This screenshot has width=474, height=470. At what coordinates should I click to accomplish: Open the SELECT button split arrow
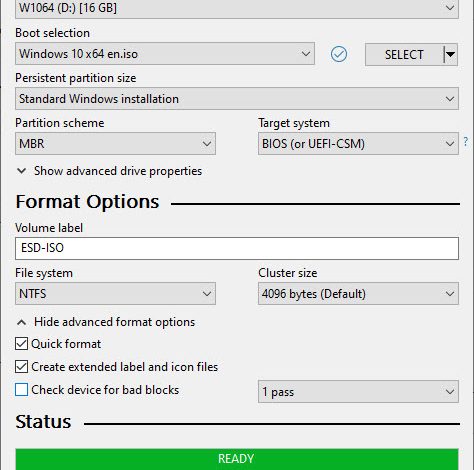pyautogui.click(x=451, y=54)
